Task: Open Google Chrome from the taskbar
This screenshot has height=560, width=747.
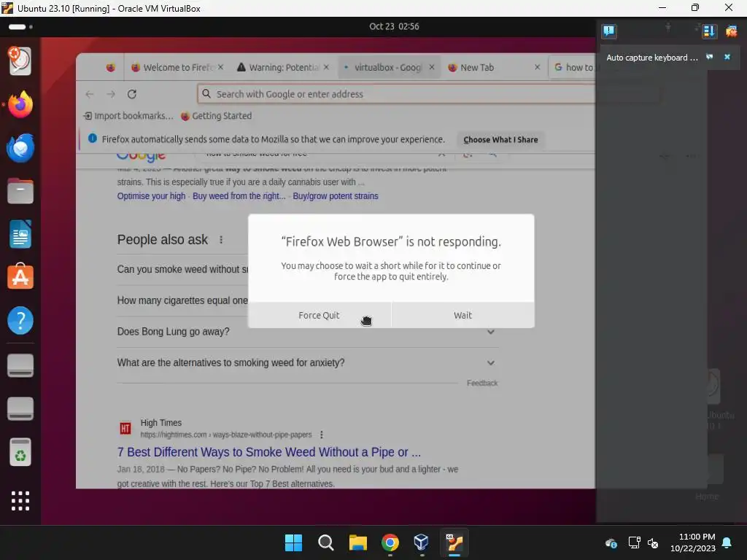Action: [390, 542]
